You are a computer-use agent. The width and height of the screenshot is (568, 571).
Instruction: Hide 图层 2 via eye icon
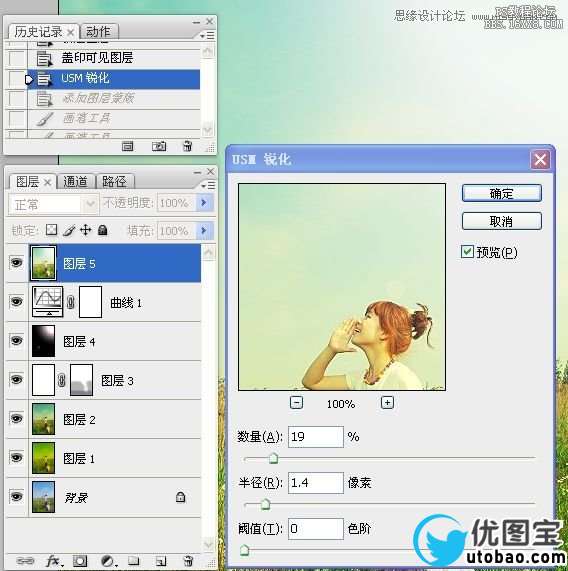point(16,418)
